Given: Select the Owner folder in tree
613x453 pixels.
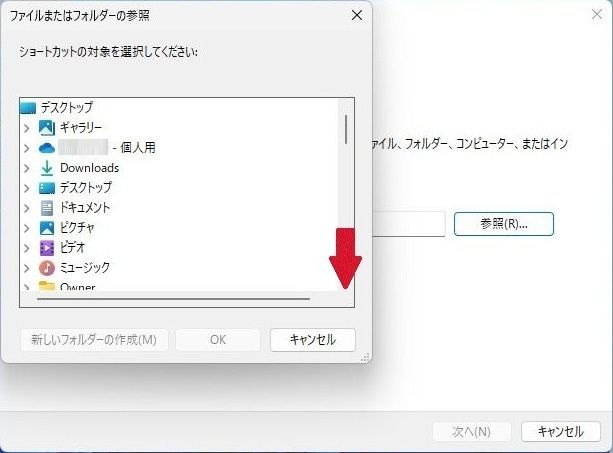Looking at the screenshot, I should 77,287.
